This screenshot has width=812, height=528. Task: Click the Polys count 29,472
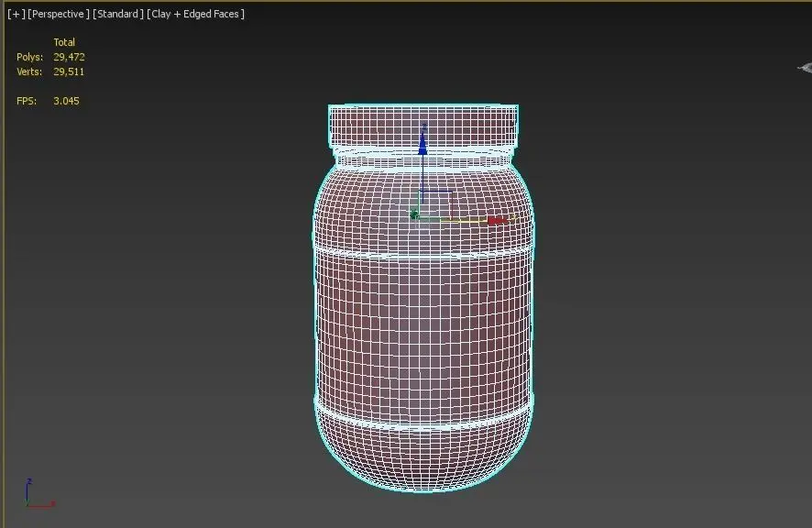[x=69, y=57]
